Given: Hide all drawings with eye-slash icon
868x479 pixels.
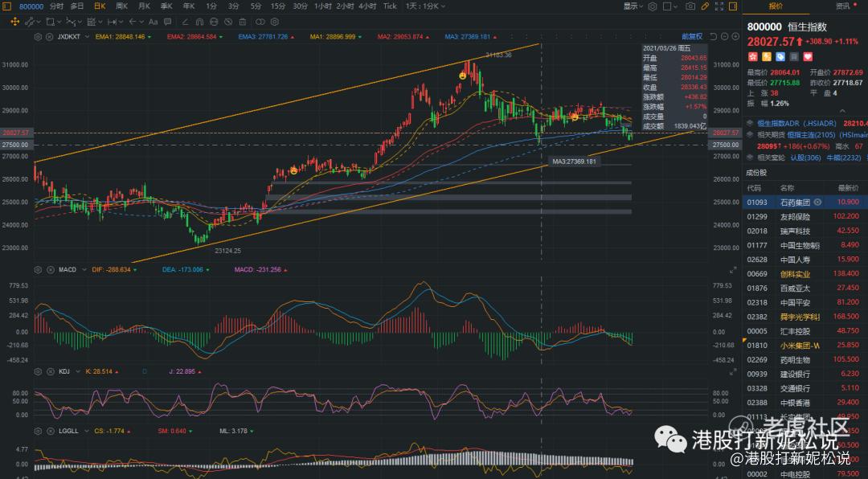Looking at the screenshot, I should click(x=228, y=22).
